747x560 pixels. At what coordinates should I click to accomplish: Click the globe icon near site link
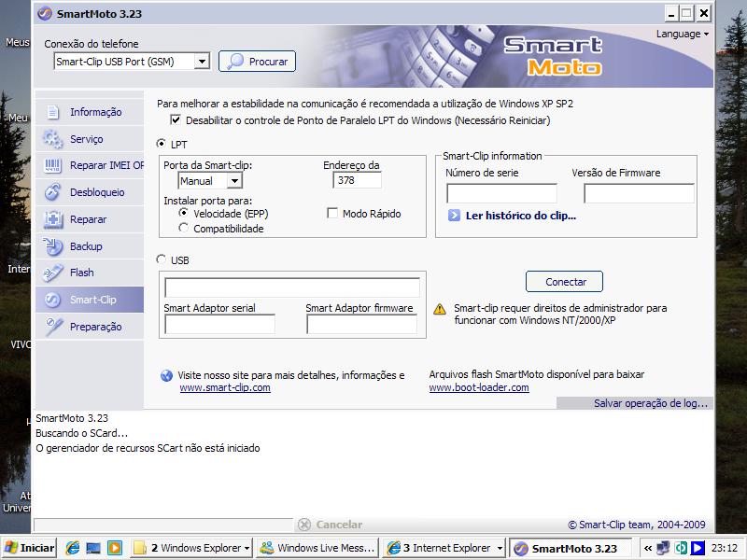pos(167,376)
